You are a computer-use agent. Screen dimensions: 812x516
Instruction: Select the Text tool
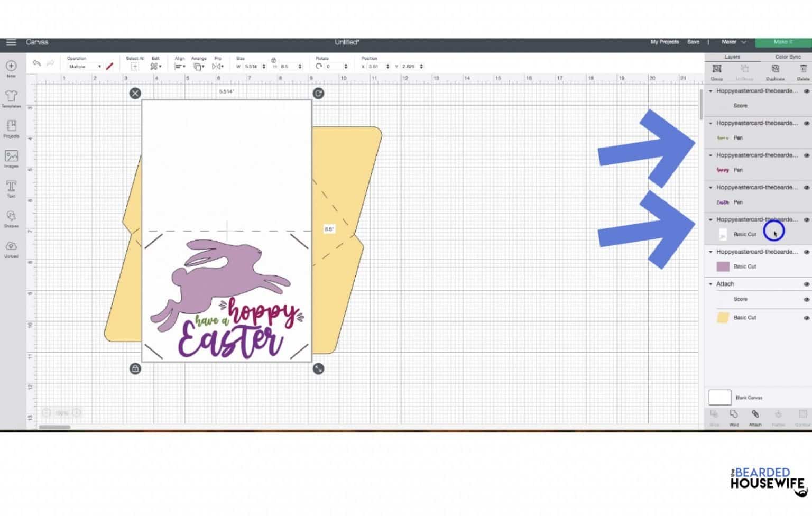(x=11, y=188)
